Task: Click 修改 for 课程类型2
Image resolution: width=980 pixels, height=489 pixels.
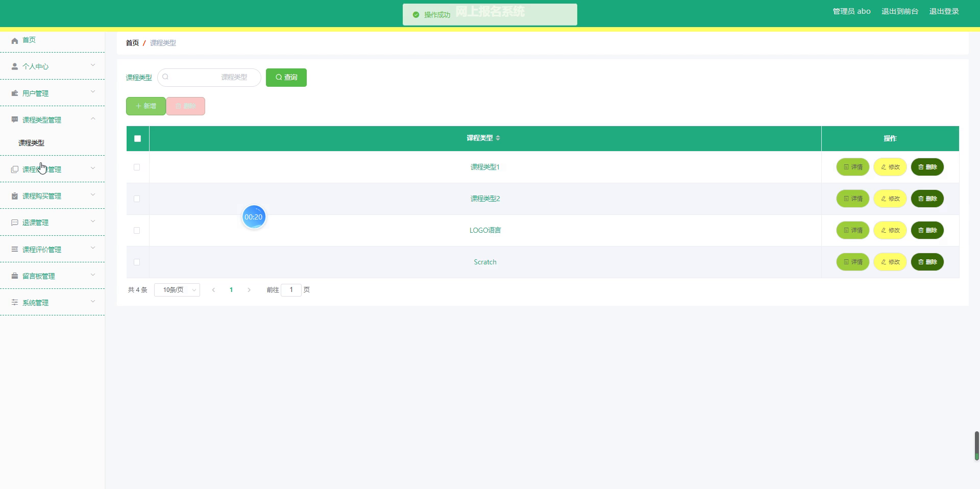Action: [x=890, y=199]
